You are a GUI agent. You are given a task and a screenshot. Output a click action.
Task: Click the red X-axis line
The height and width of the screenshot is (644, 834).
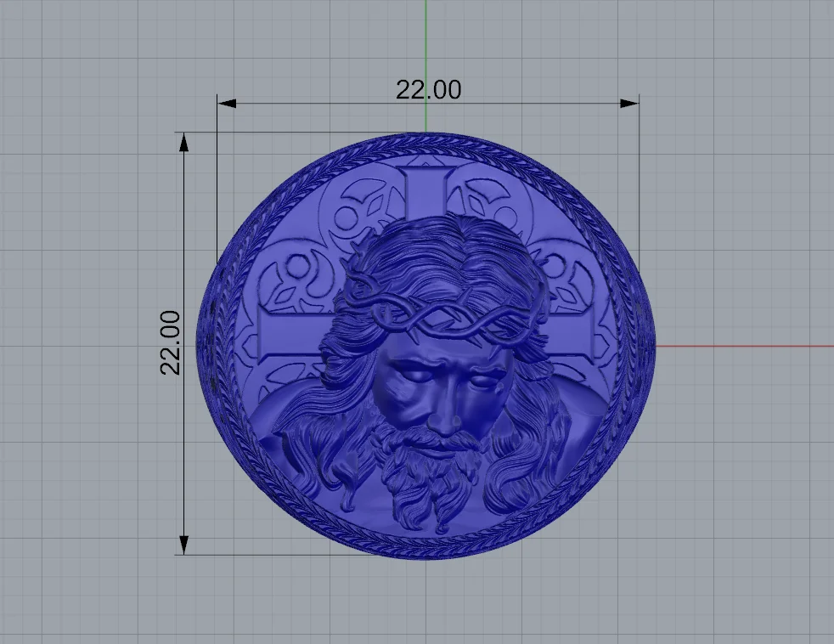(x=745, y=346)
